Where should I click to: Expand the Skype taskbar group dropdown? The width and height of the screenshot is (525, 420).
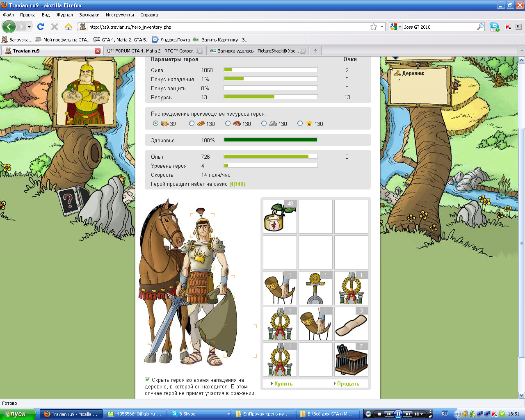[x=228, y=414]
